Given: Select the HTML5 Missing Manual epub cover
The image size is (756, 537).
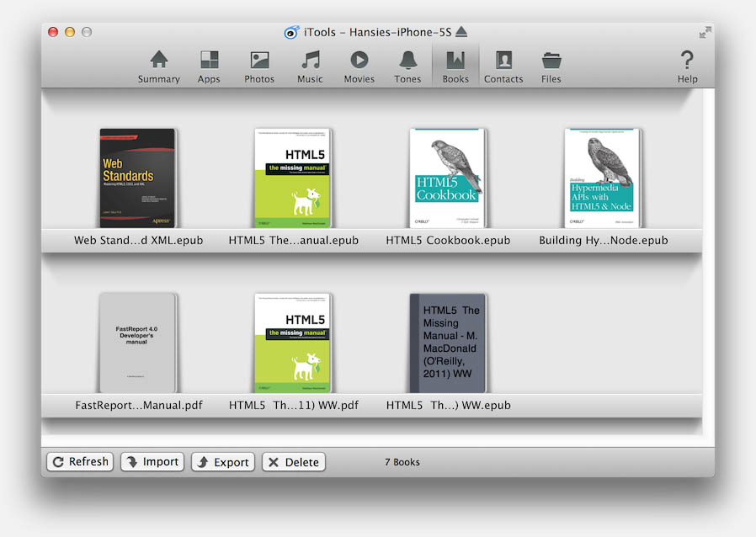Looking at the screenshot, I should [x=293, y=178].
